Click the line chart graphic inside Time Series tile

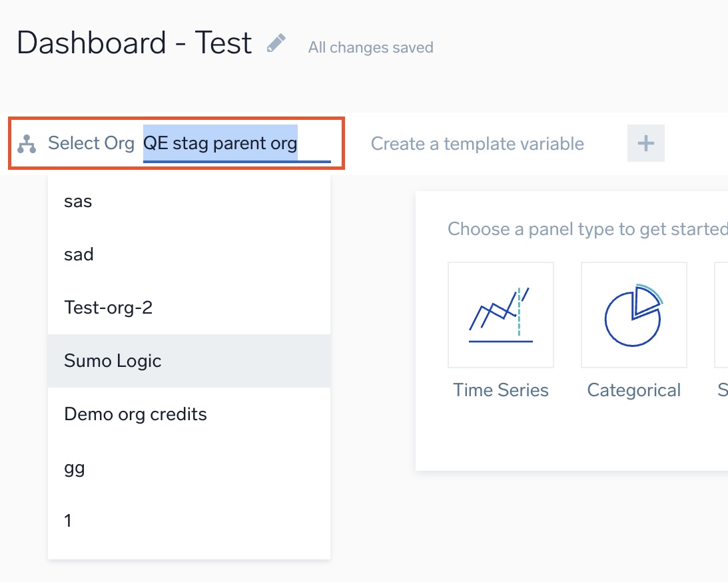tap(500, 314)
